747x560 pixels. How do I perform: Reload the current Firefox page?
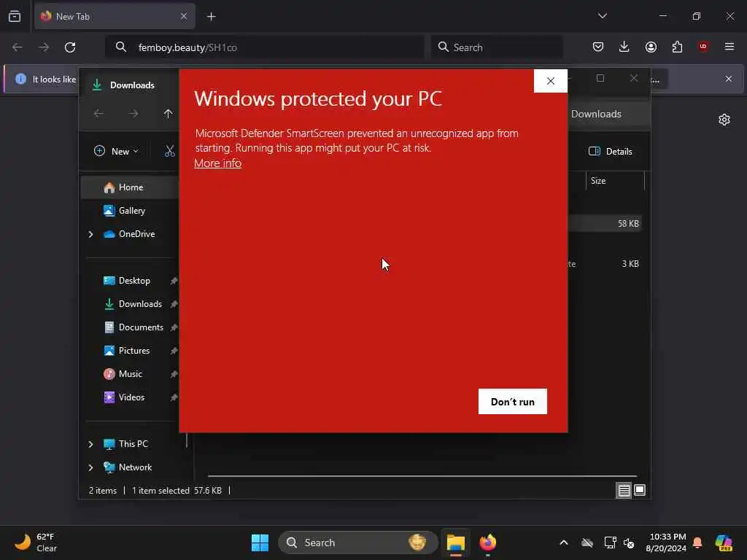click(70, 47)
